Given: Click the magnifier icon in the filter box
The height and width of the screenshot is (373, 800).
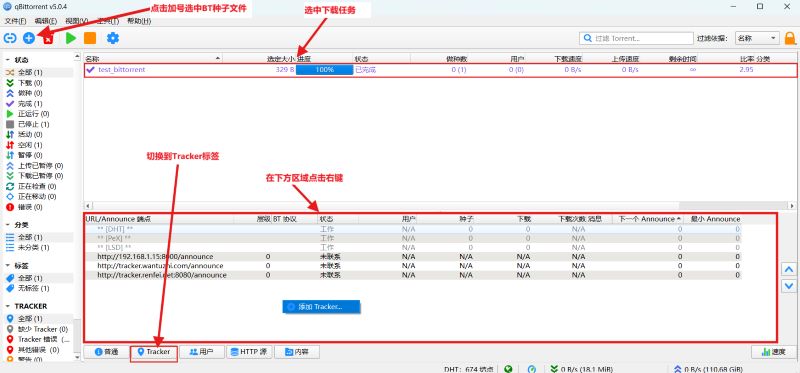Looking at the screenshot, I should click(588, 38).
